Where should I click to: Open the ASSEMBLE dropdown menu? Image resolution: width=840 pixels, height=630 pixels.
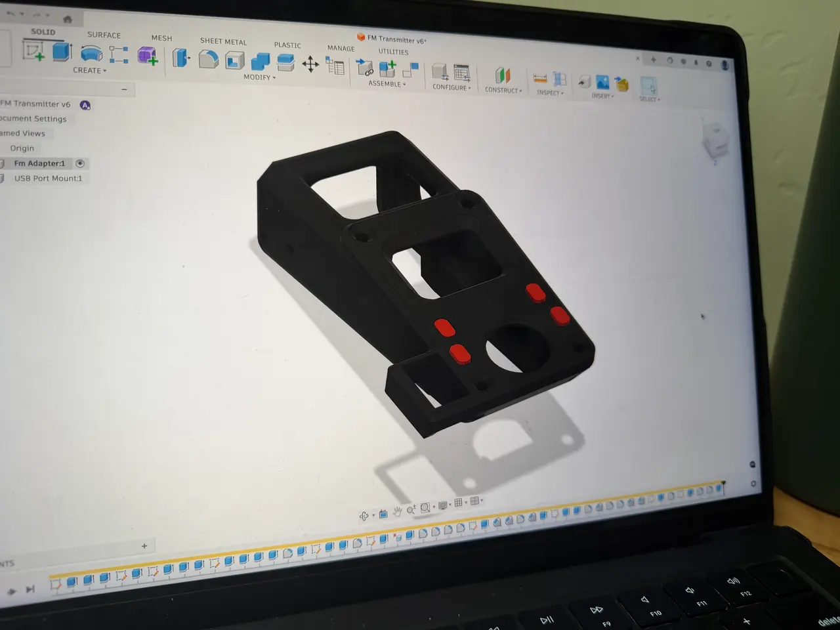click(x=387, y=84)
